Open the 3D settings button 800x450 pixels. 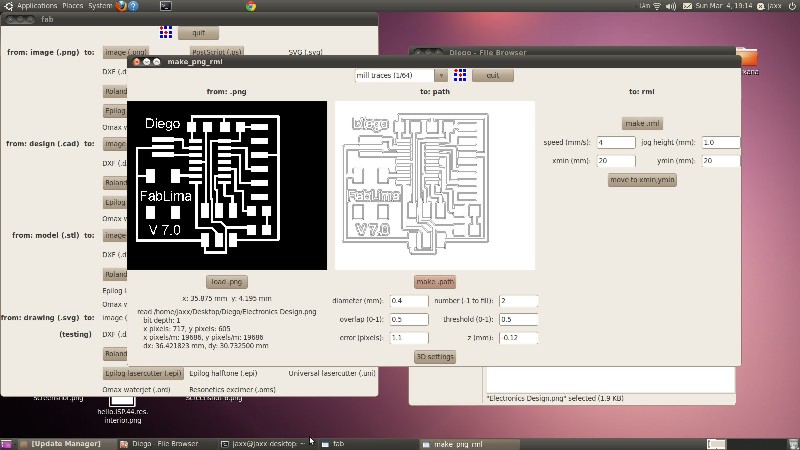[435, 357]
